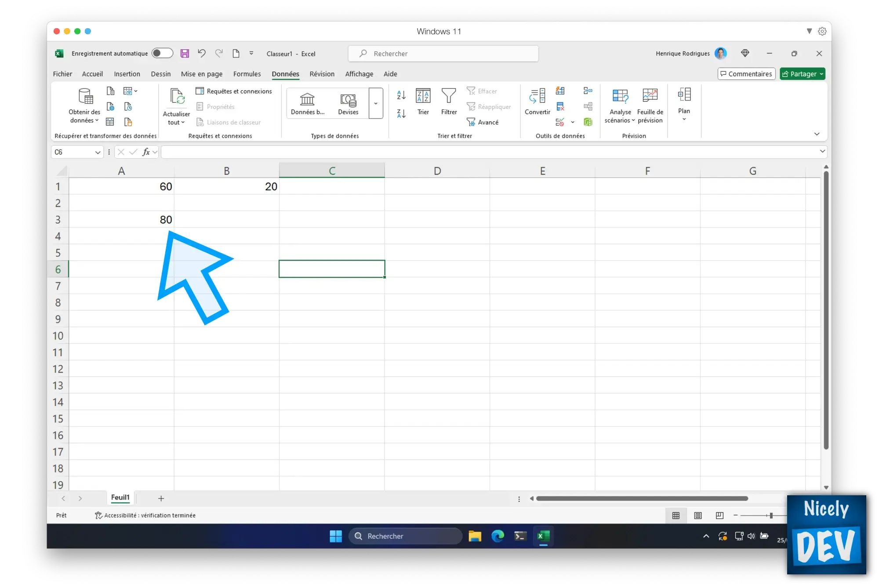Click the Manage Data Model icon
The width and height of the screenshot is (879, 588).
588,122
